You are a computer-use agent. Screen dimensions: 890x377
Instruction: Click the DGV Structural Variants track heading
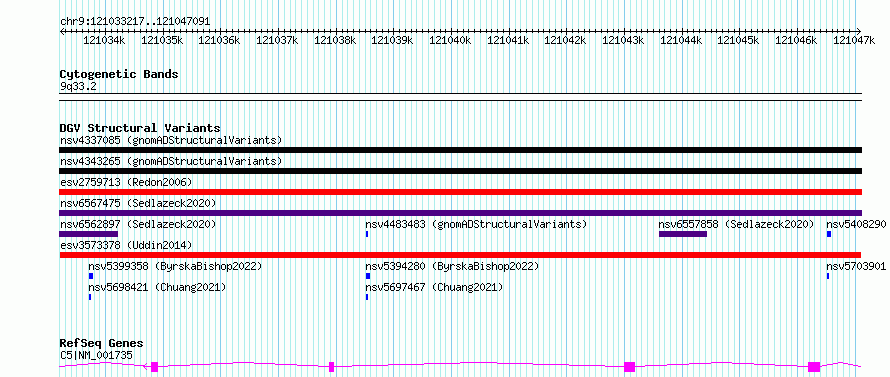[x=140, y=128]
